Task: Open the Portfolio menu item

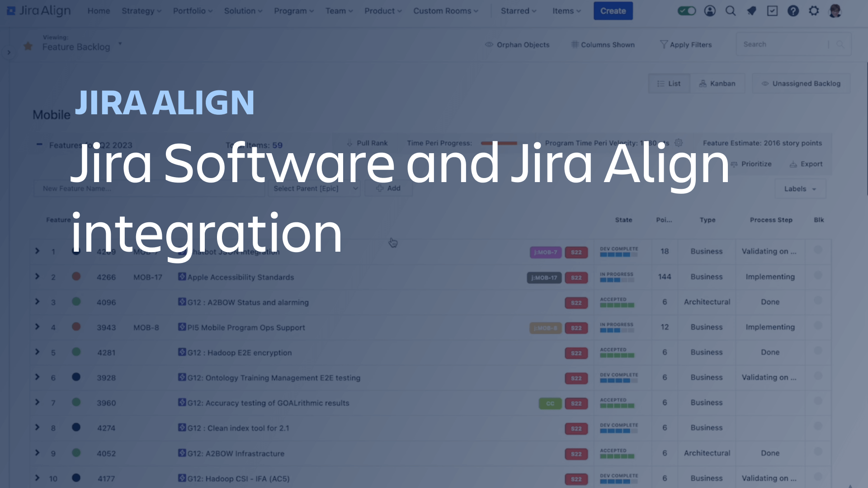Action: pos(191,11)
